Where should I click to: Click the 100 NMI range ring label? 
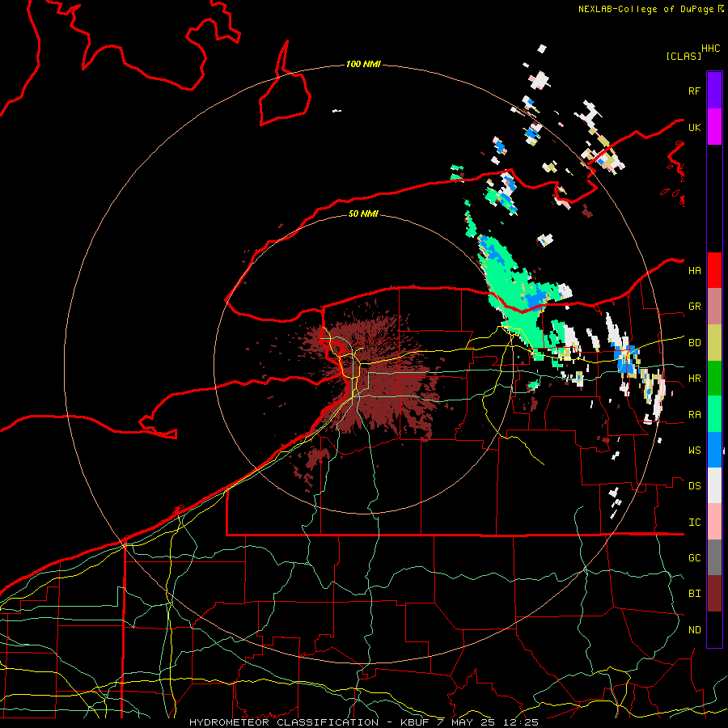point(363,64)
